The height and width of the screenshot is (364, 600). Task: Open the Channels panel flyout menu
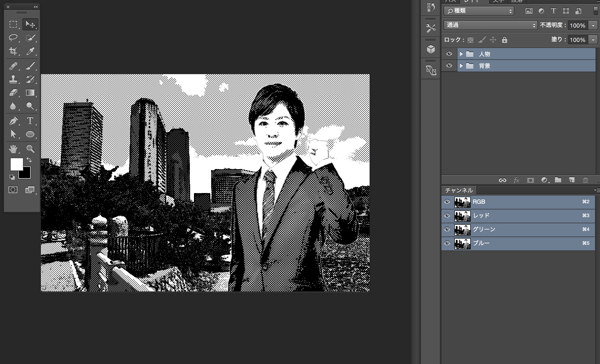597,190
